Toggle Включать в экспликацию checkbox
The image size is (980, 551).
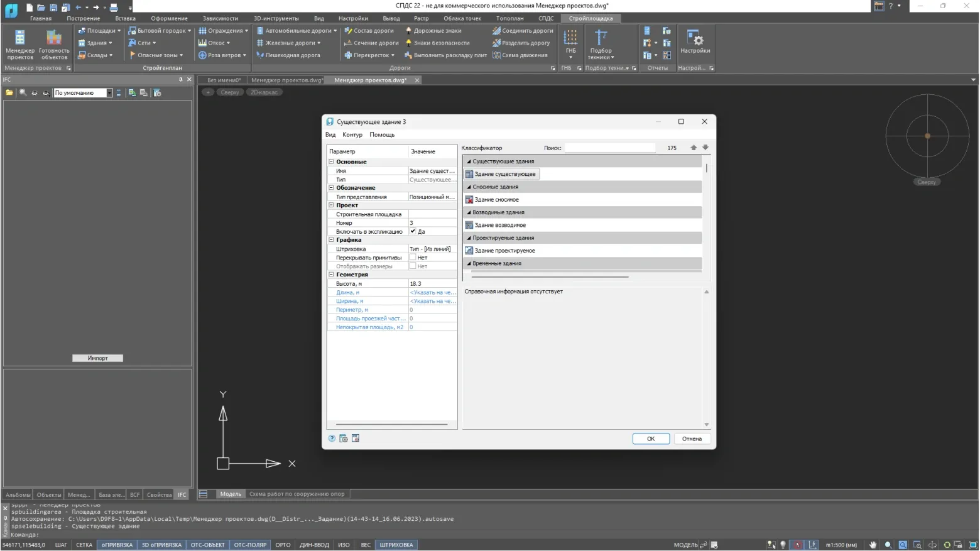[x=413, y=231]
